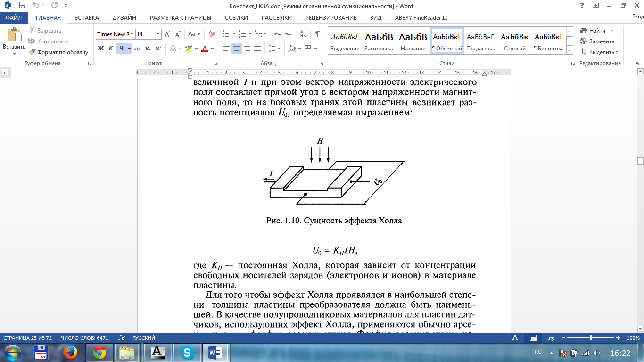Open the borders dropdown arrow
644x362 pixels.
coord(315,49)
